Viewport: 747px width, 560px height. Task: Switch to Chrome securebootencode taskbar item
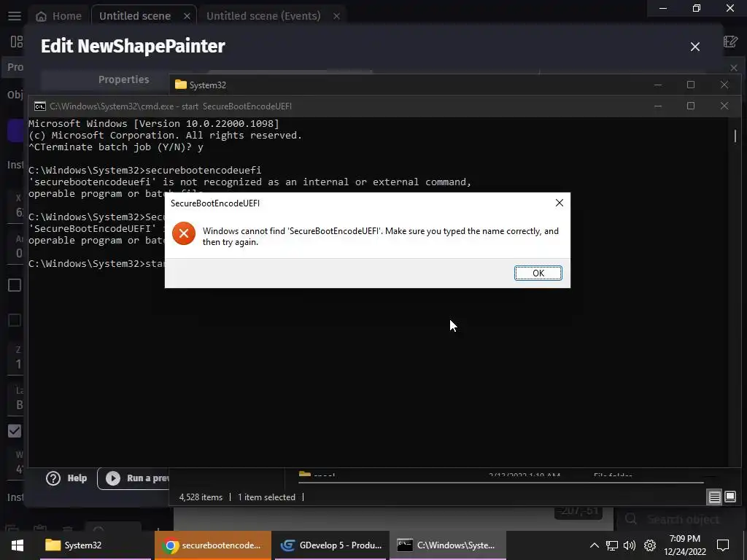213,545
